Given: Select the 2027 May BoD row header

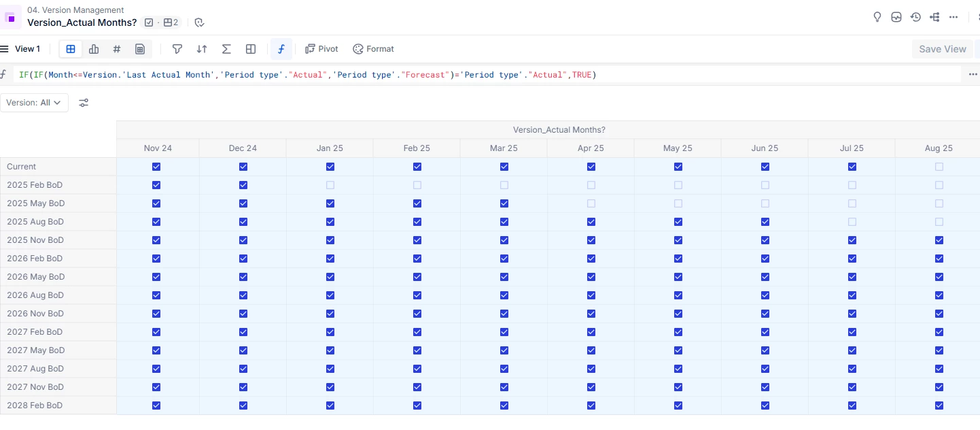Looking at the screenshot, I should point(58,350).
